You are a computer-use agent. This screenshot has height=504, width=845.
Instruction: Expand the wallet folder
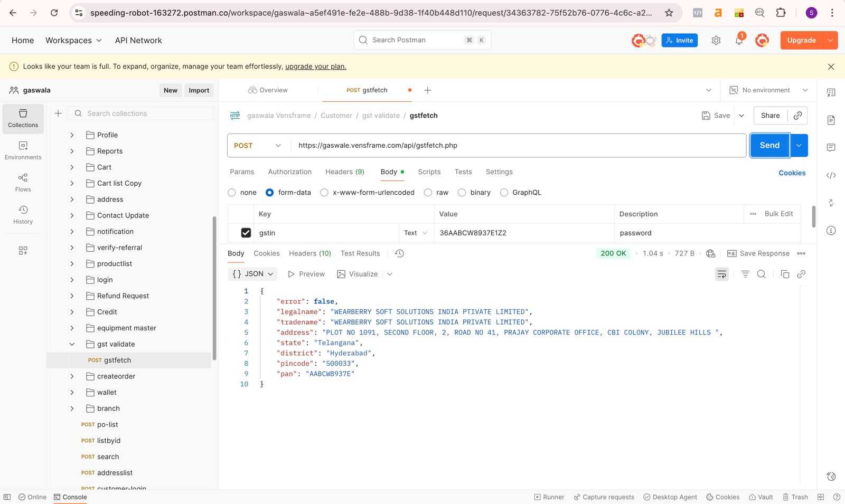[72, 392]
